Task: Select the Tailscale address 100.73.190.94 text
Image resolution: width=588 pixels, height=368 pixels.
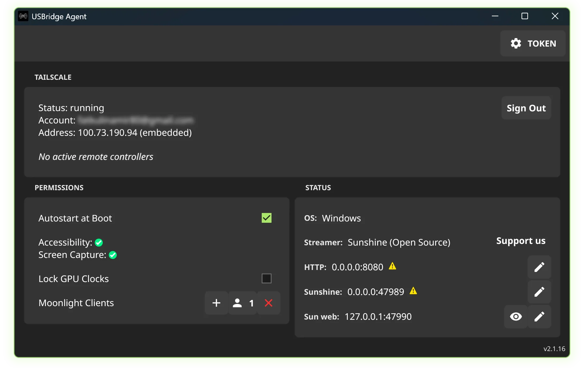Action: click(108, 133)
